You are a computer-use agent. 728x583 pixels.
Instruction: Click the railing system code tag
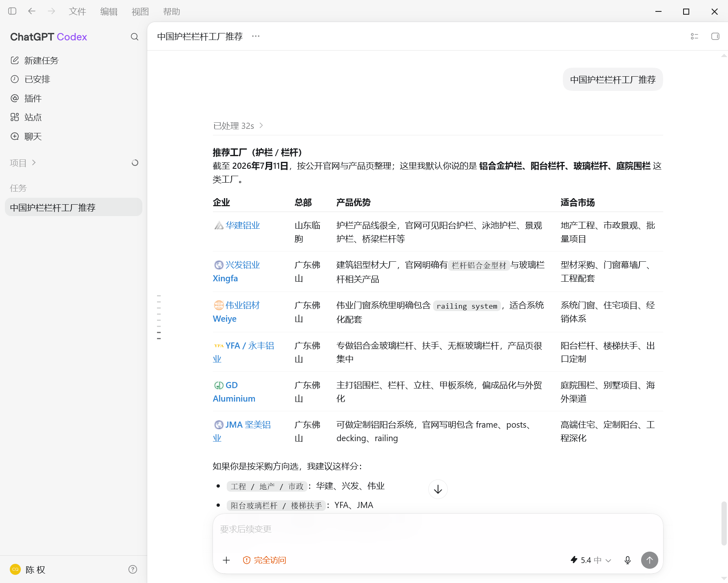point(467,306)
